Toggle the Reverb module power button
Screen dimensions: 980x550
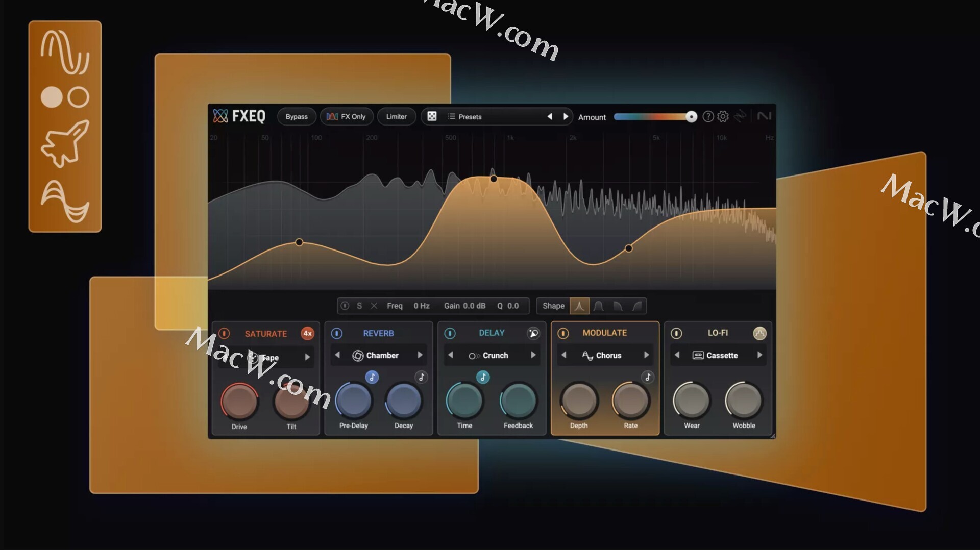pyautogui.click(x=337, y=333)
